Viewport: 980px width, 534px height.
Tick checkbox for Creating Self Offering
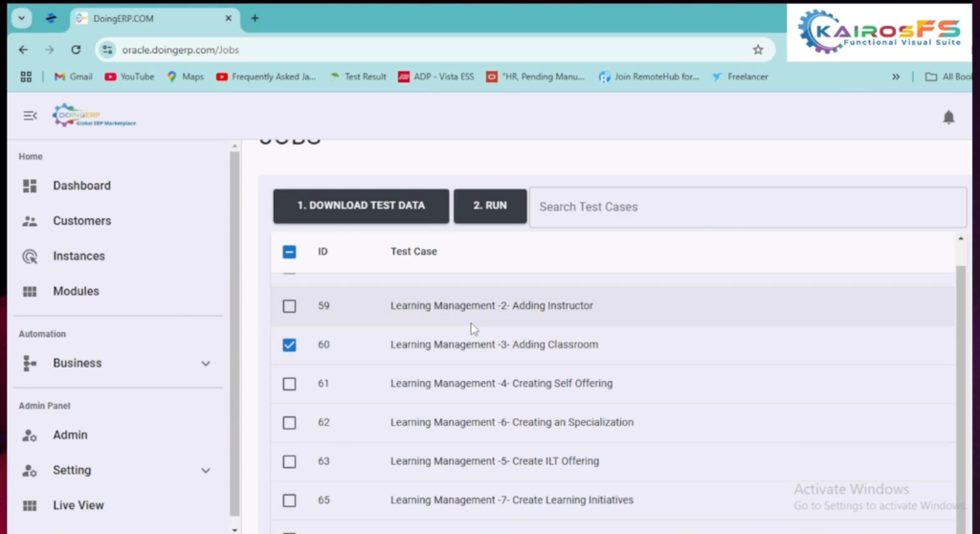[289, 384]
